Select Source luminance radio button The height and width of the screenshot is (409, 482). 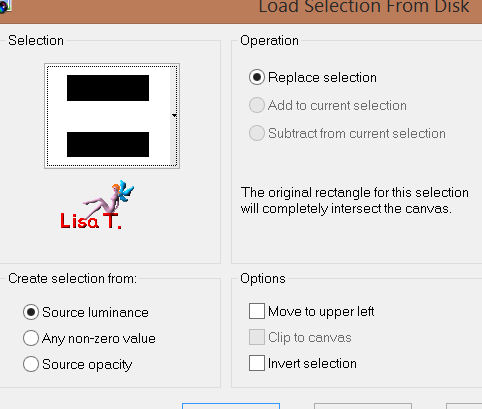click(x=31, y=312)
